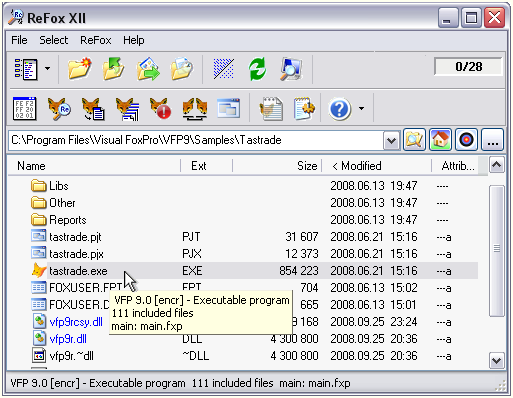The height and width of the screenshot is (398, 513).
Task: Click the tastrade.exe size 854 223
Action: [299, 271]
